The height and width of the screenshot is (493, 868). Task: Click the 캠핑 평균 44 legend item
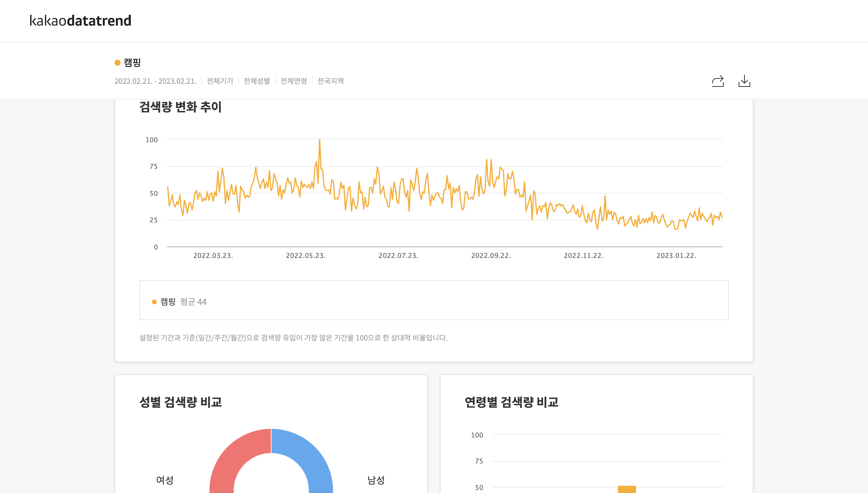pyautogui.click(x=183, y=302)
